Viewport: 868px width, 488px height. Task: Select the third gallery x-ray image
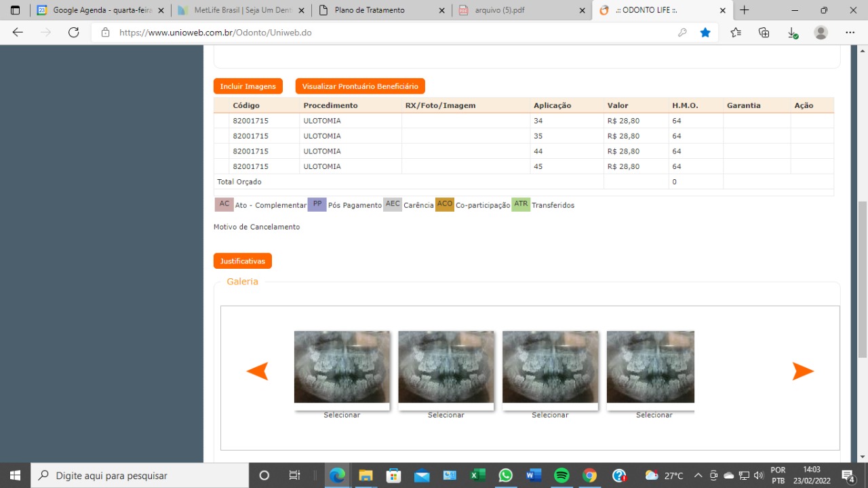click(x=551, y=367)
